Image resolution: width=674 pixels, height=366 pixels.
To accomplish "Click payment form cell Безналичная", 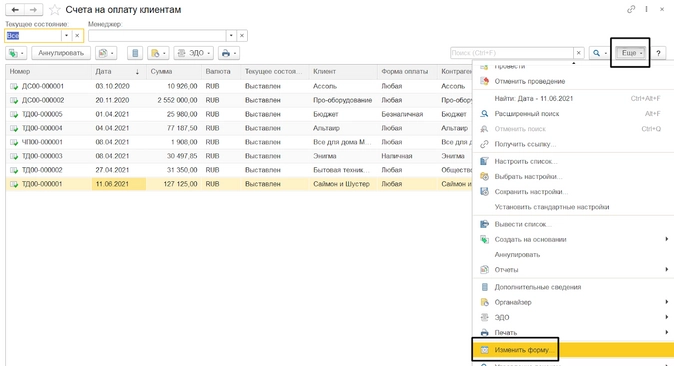I will (x=407, y=114).
